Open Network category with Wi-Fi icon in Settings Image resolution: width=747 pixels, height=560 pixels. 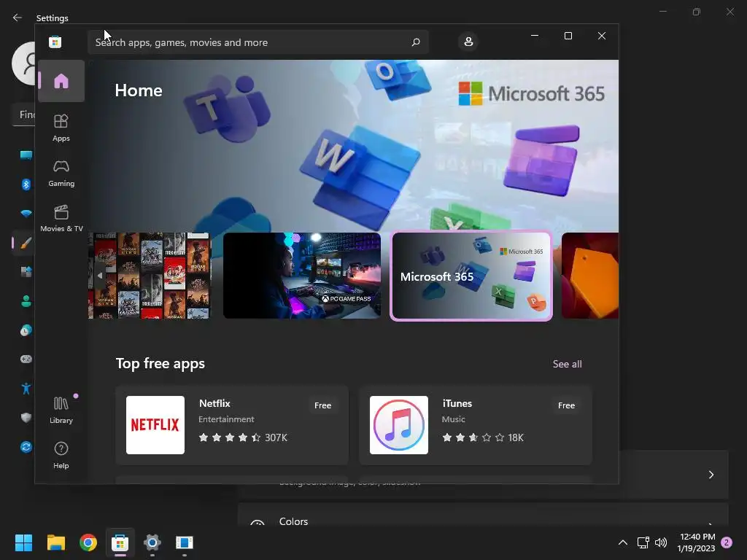pyautogui.click(x=26, y=214)
